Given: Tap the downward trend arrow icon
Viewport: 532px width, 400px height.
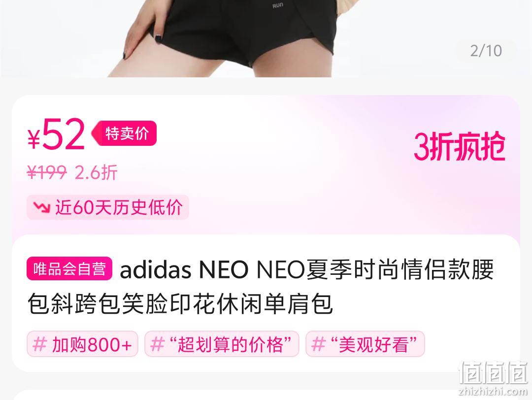Looking at the screenshot, I should pos(42,207).
